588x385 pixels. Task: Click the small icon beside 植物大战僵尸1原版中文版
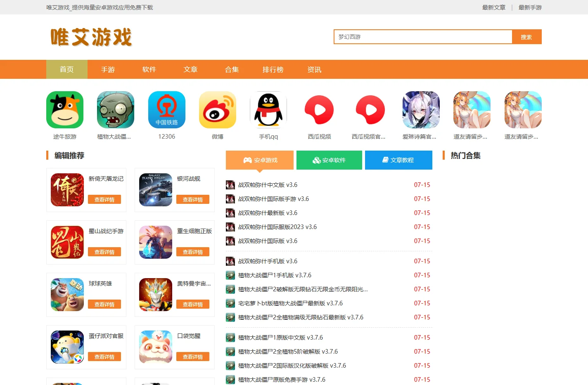pos(230,338)
